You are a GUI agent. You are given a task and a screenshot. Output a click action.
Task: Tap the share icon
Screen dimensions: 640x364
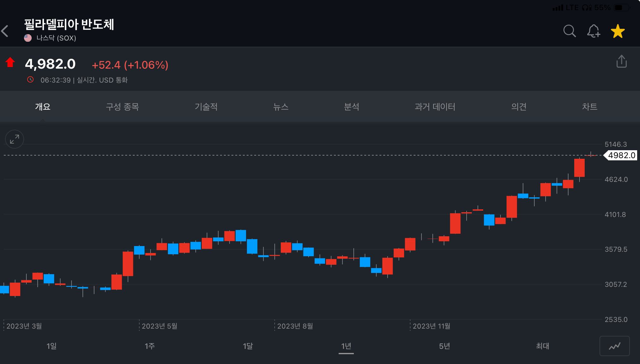tap(621, 61)
